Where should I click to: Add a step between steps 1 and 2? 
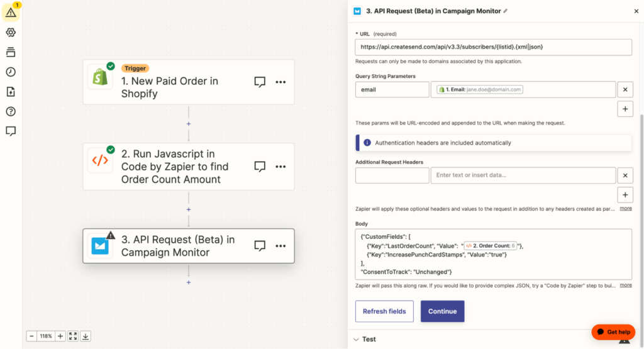(x=189, y=124)
